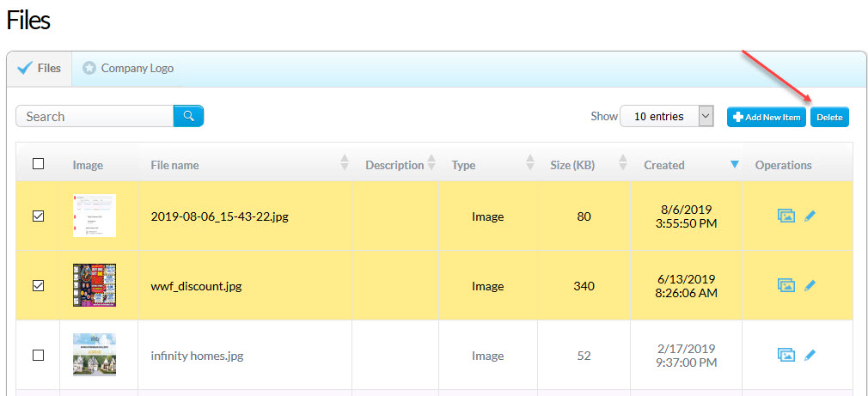
Task: Select file name infinity homes.jpg
Action: (197, 356)
